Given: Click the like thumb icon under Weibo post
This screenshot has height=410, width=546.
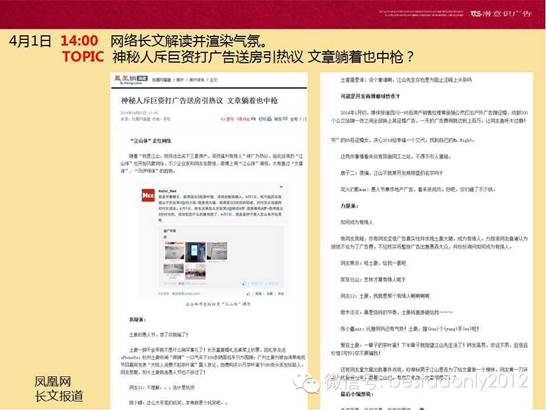Looking at the screenshot, I should [248, 294].
